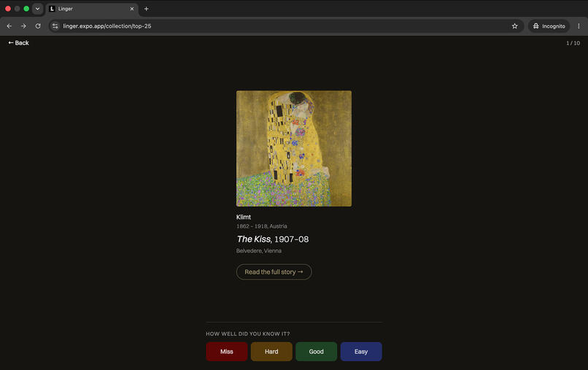Click the text Belvedere, Vienna

(x=259, y=250)
